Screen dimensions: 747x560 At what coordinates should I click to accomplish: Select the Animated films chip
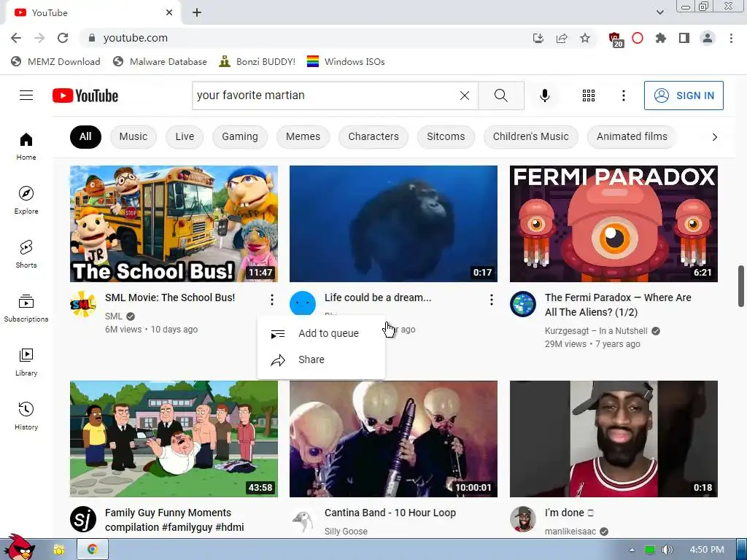click(x=632, y=136)
